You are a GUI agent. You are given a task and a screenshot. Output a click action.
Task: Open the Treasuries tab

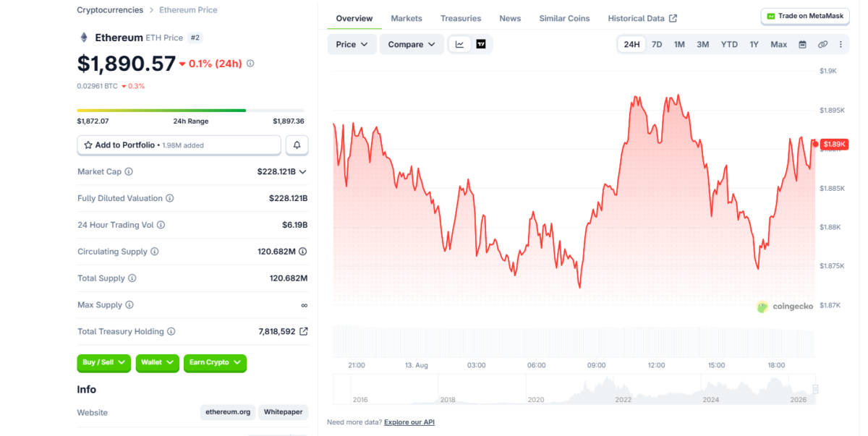[x=461, y=18]
